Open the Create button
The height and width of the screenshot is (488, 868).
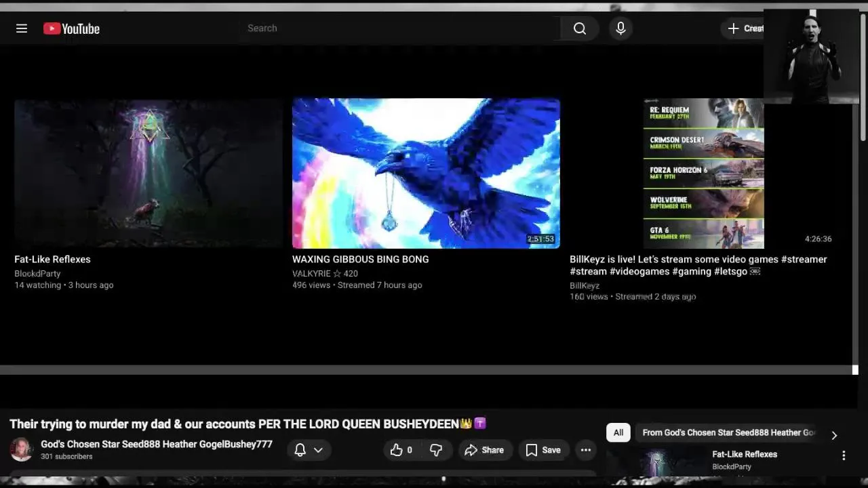click(x=745, y=28)
